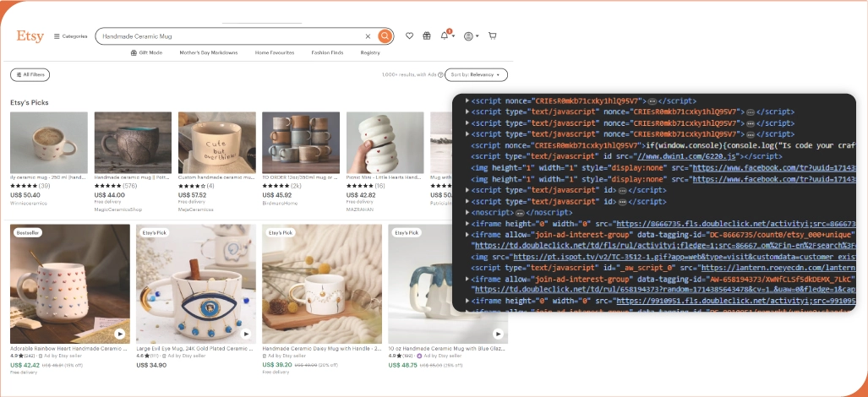Image resolution: width=868 pixels, height=397 pixels.
Task: Open the account profile dropdown
Action: click(x=471, y=36)
